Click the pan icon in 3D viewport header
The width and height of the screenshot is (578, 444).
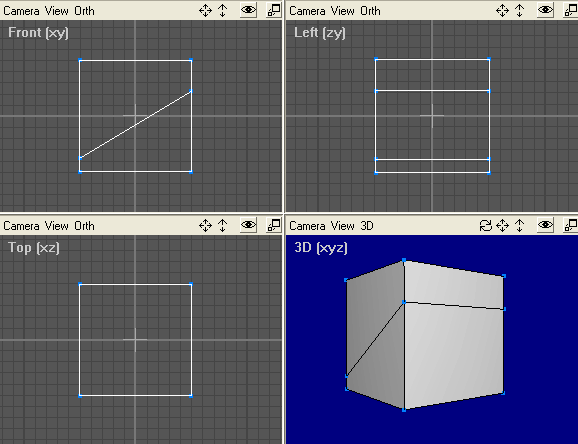pyautogui.click(x=502, y=225)
